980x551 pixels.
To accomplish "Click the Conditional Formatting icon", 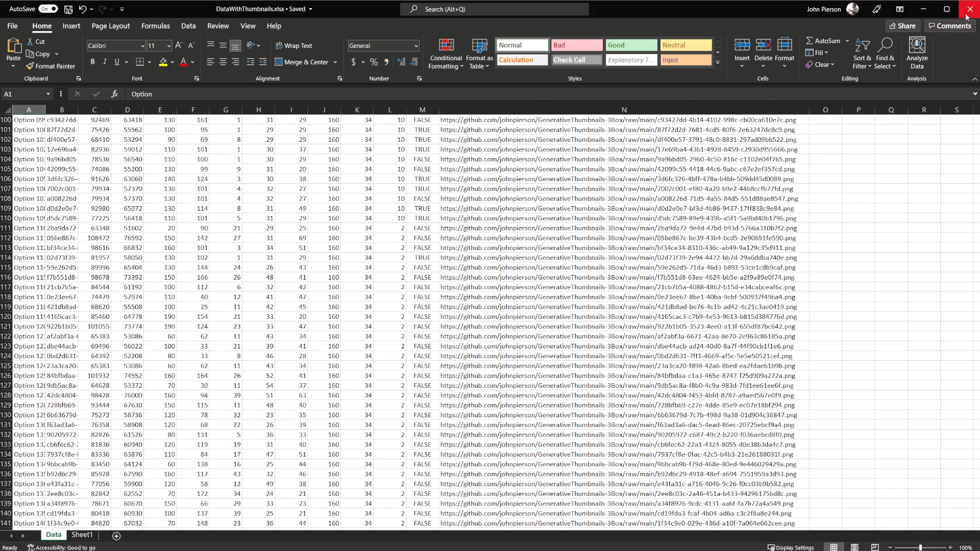I will 446,46.
